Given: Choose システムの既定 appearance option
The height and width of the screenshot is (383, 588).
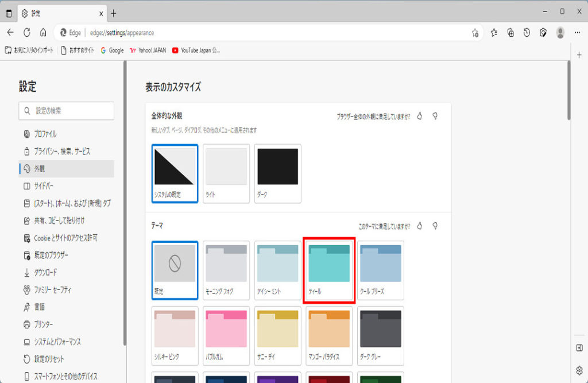Looking at the screenshot, I should coord(175,173).
